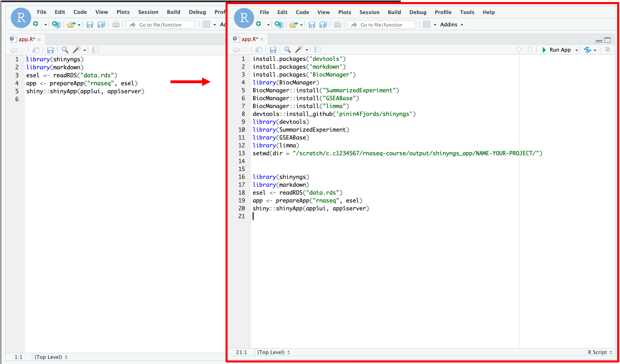This screenshot has height=364, width=620.
Task: Expand code tools wand dropdown in right editor
Action: [307, 50]
